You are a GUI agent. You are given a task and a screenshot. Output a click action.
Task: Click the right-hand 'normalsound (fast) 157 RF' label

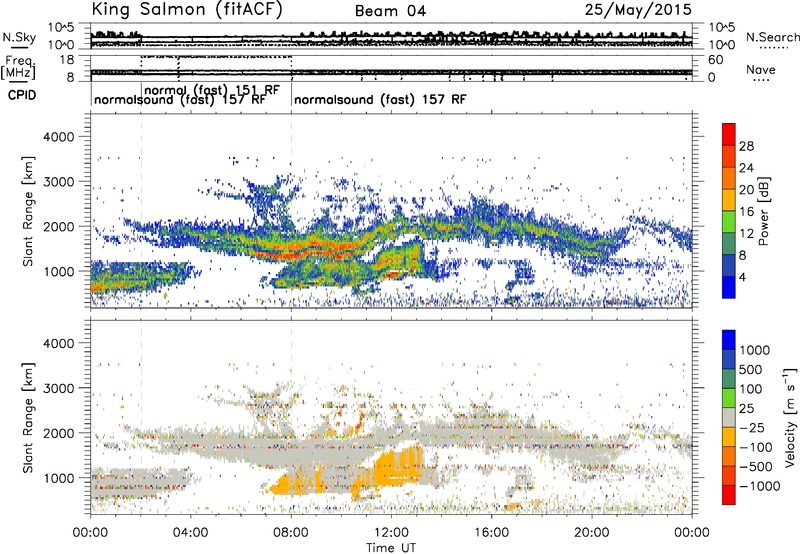(380, 99)
